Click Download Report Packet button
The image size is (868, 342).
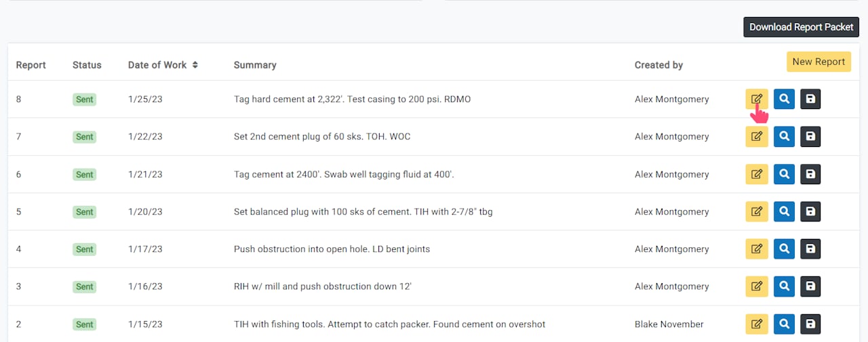click(x=802, y=27)
